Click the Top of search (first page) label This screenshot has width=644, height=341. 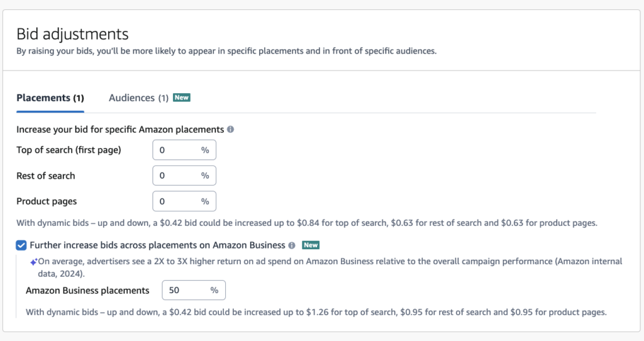(x=69, y=150)
